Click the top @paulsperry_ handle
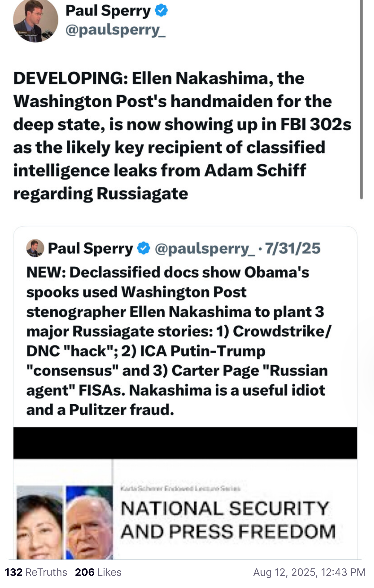Viewport: 374px width, 588px height. (x=115, y=30)
